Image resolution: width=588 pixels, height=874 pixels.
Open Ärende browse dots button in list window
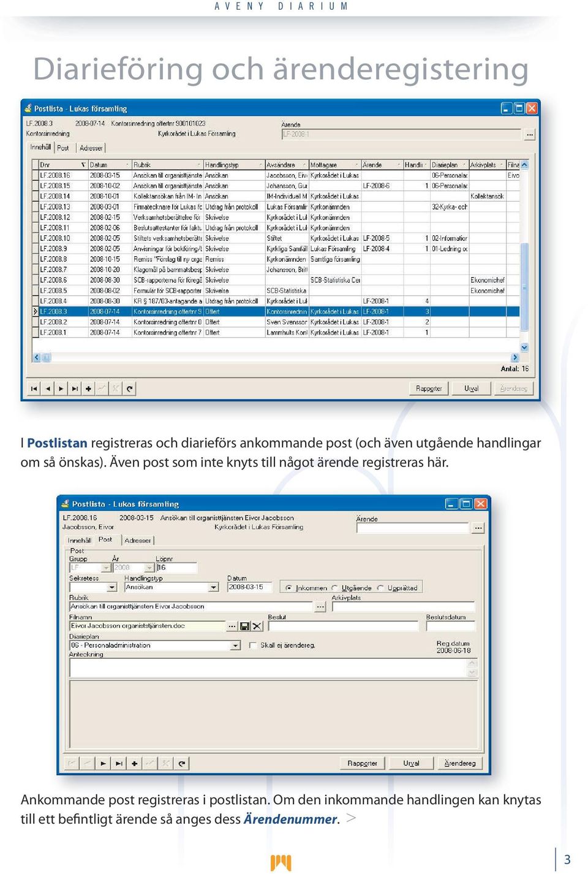pyautogui.click(x=529, y=134)
